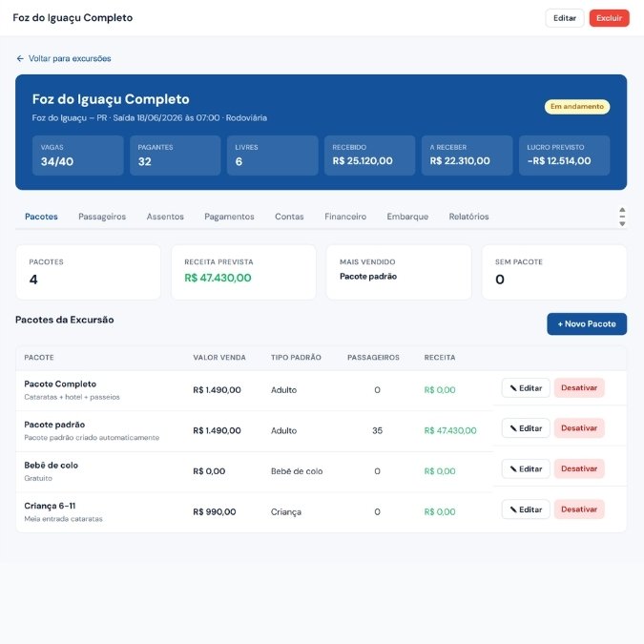Click the Vagas 34/40 stat card
The height and width of the screenshot is (644, 644).
point(77,156)
